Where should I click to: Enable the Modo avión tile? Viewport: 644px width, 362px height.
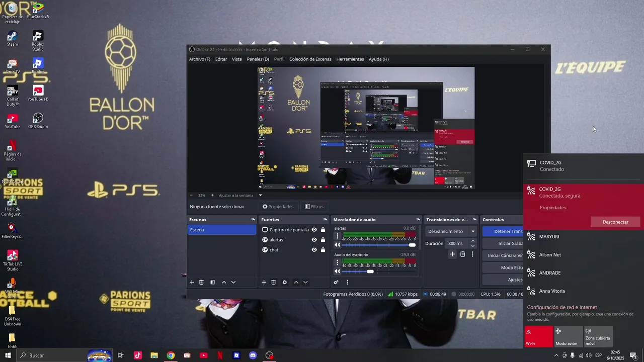[568, 336]
